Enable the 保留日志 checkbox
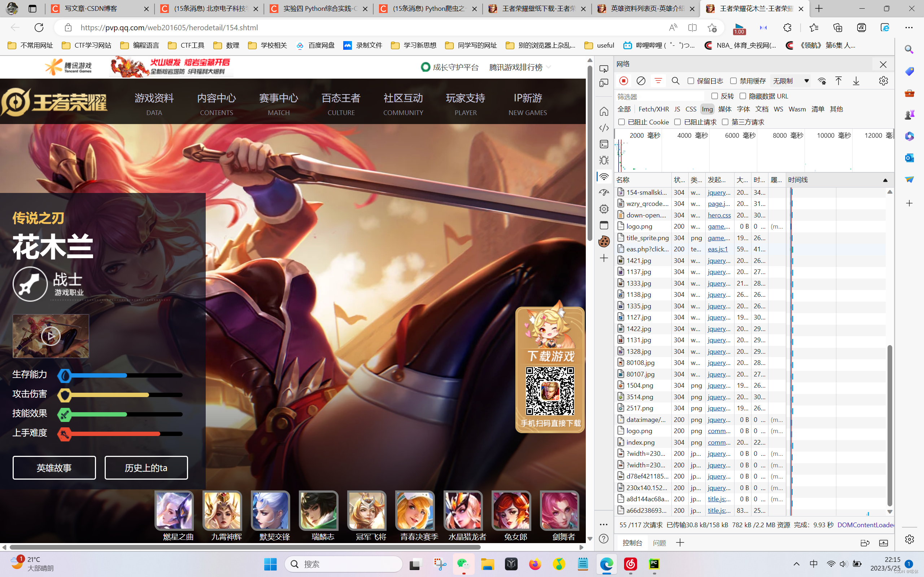Viewport: 924px width, 577px height. tap(691, 81)
